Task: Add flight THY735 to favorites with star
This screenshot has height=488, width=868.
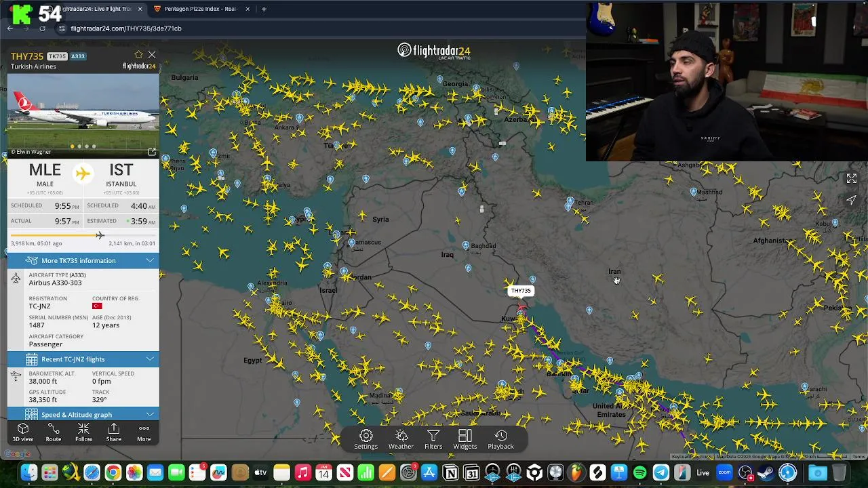Action: (138, 55)
